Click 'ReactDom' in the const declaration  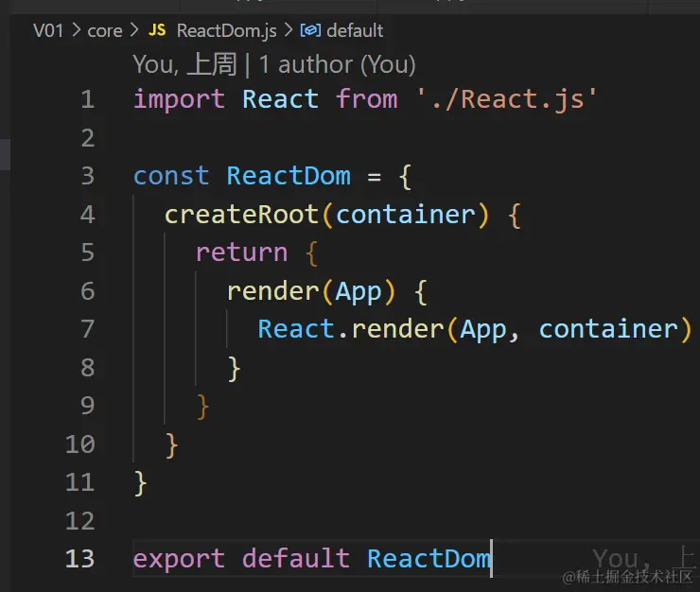point(289,176)
